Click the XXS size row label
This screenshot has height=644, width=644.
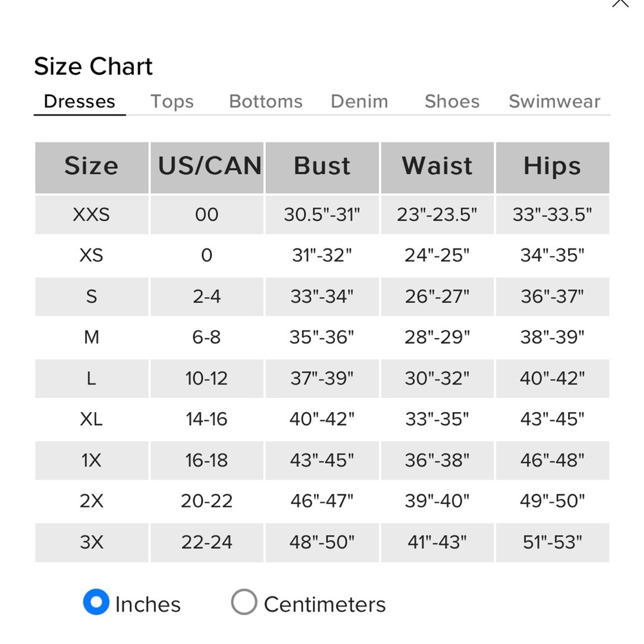[x=91, y=214]
